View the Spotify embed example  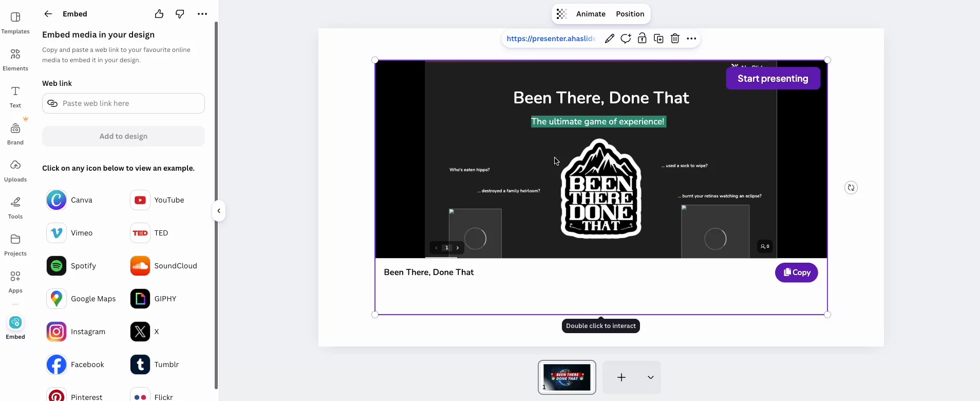71,266
